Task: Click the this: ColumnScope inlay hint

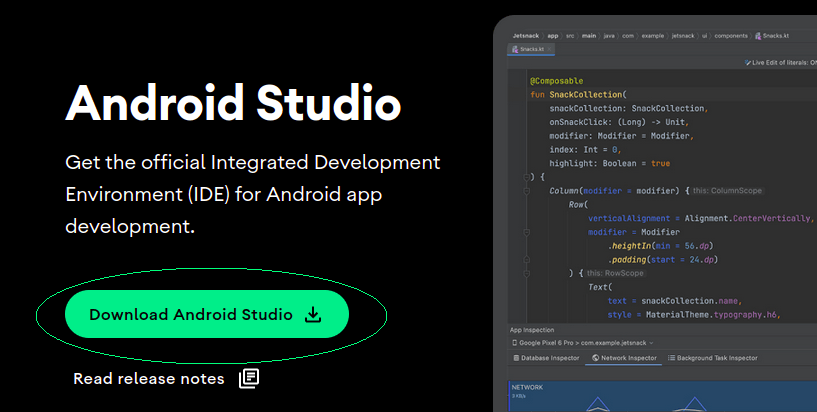Action: tap(727, 191)
